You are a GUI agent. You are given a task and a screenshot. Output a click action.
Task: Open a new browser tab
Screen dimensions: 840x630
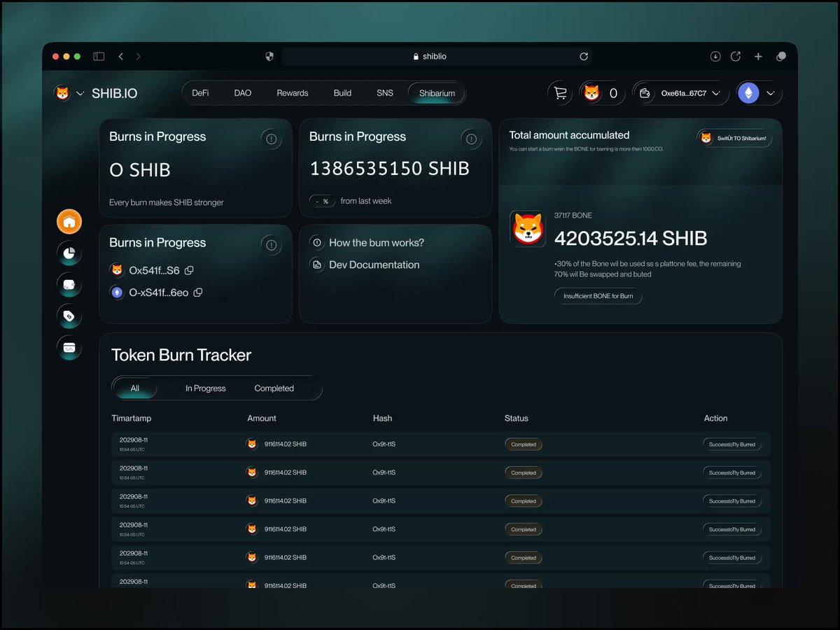point(758,57)
